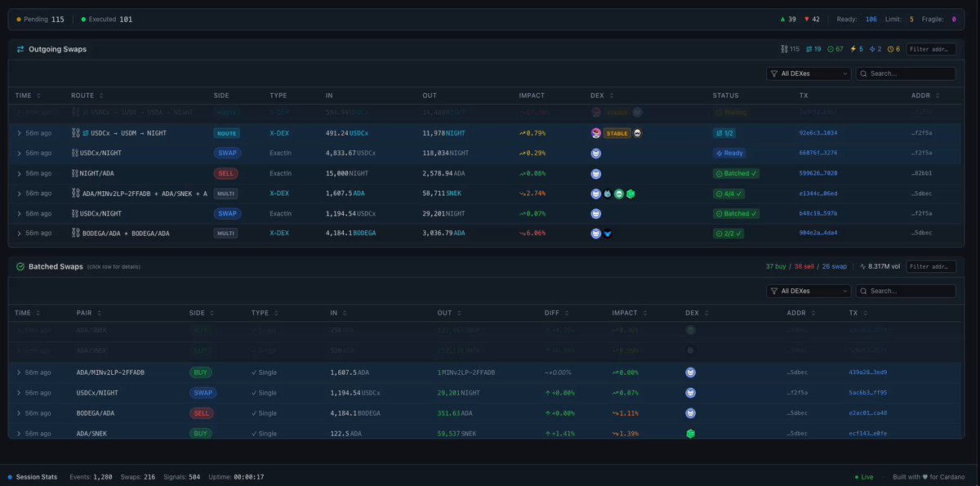Open transaction link 66076f…3276
Image resolution: width=980 pixels, height=486 pixels.
pyautogui.click(x=817, y=153)
